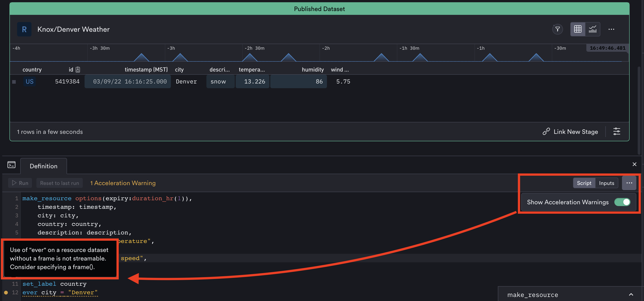Click the -1h timeline marker

click(x=481, y=48)
